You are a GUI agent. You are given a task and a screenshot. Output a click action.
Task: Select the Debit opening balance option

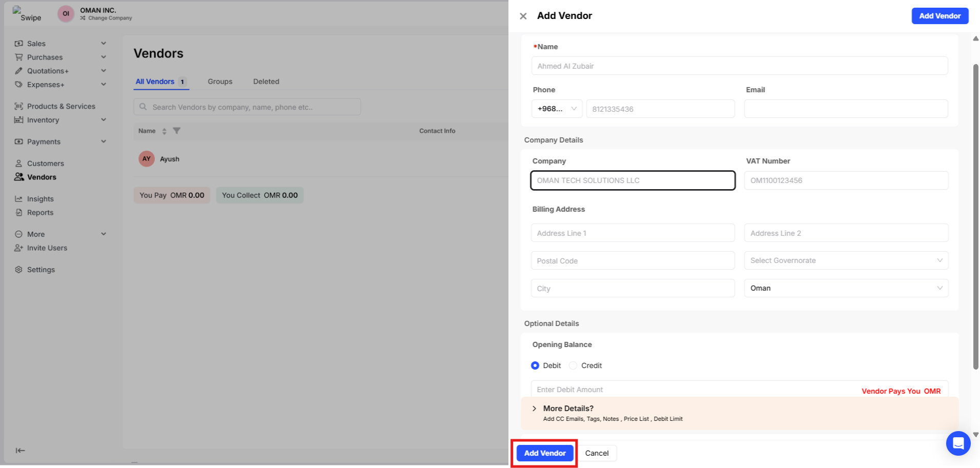coord(535,365)
